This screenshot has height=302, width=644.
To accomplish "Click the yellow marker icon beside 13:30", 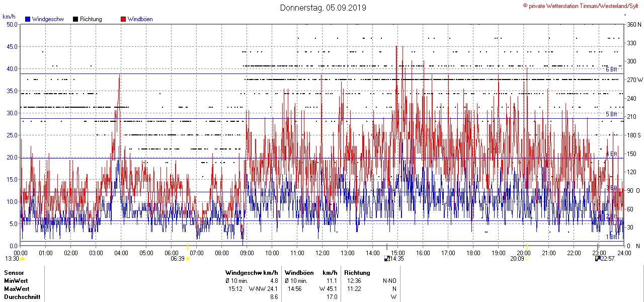I will 22,259.
